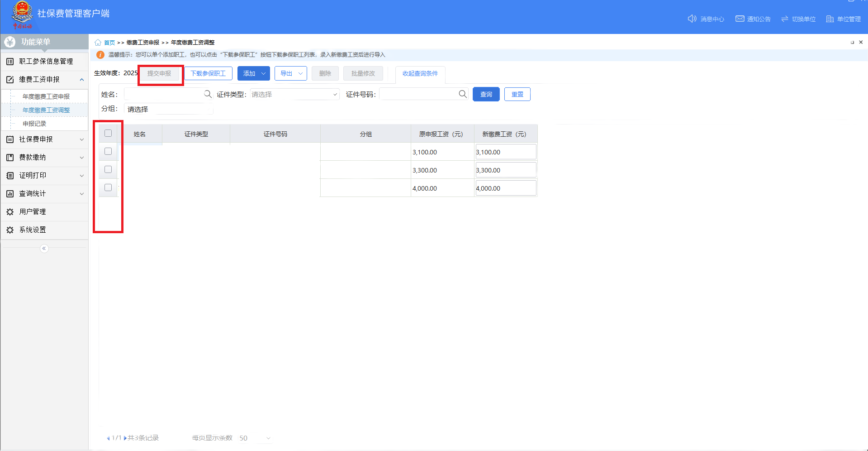This screenshot has width=868, height=451.
Task: Open 申报记录 menu item
Action: click(34, 124)
